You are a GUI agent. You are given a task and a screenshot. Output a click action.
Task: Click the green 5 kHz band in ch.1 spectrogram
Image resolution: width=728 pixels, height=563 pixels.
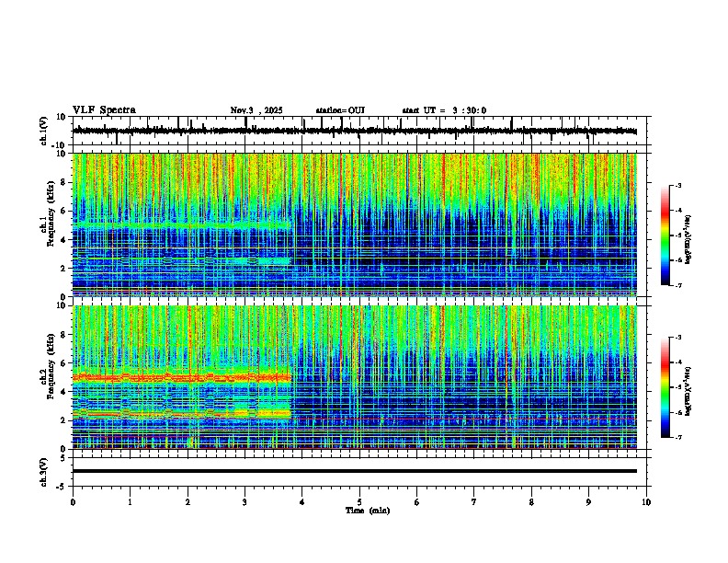(x=182, y=225)
